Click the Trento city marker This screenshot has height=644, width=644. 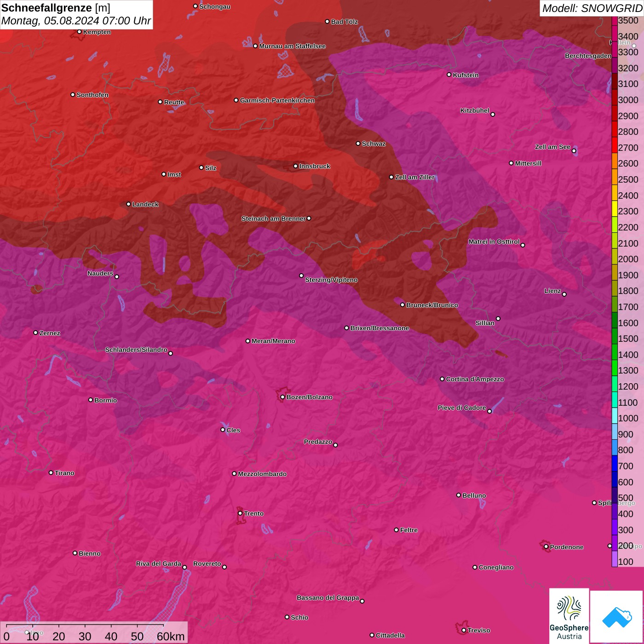[x=240, y=513]
